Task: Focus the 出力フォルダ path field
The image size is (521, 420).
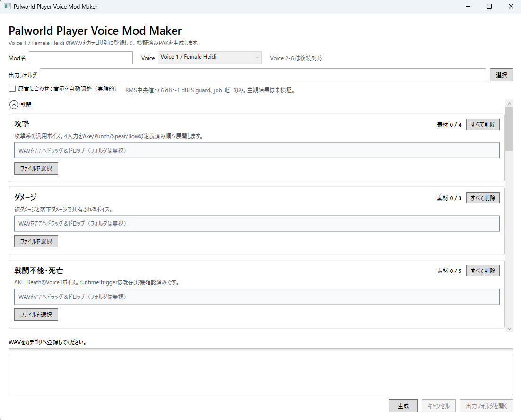Action: coord(263,75)
